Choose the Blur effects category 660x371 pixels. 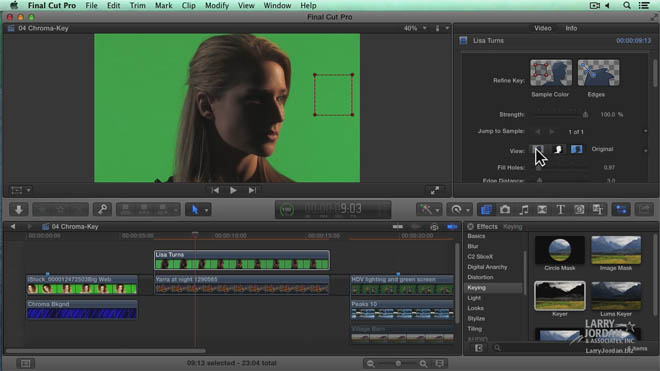473,246
